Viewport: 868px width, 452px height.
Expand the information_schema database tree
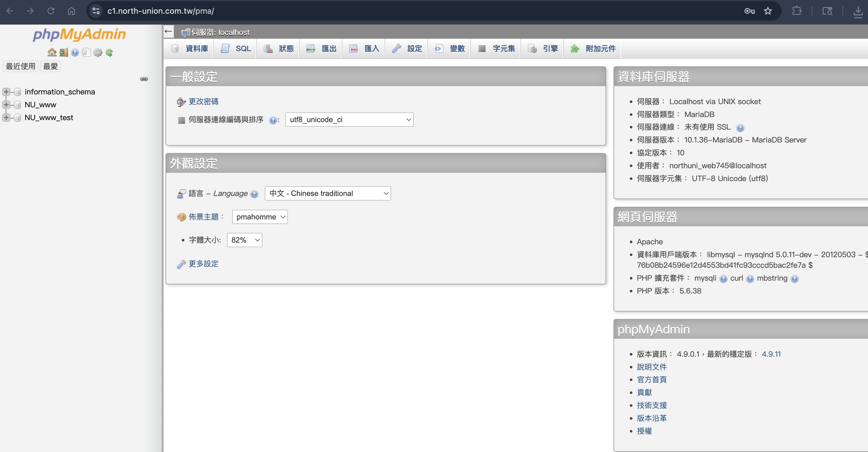(6, 92)
